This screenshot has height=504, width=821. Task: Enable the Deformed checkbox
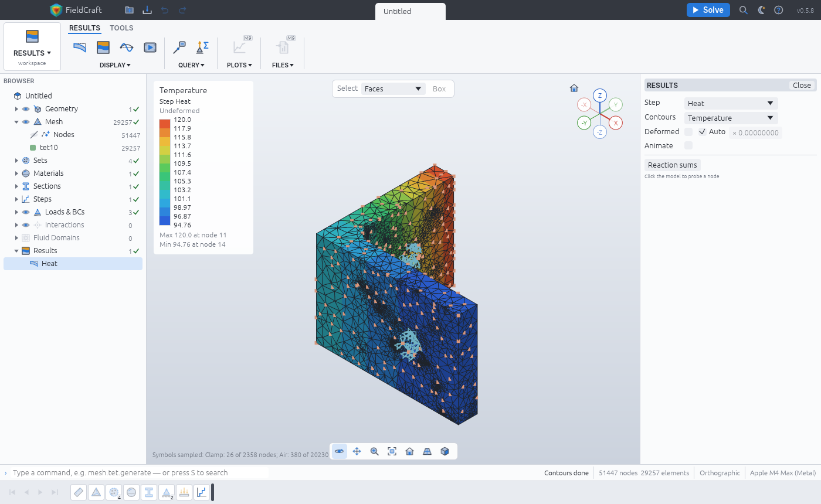[688, 132]
